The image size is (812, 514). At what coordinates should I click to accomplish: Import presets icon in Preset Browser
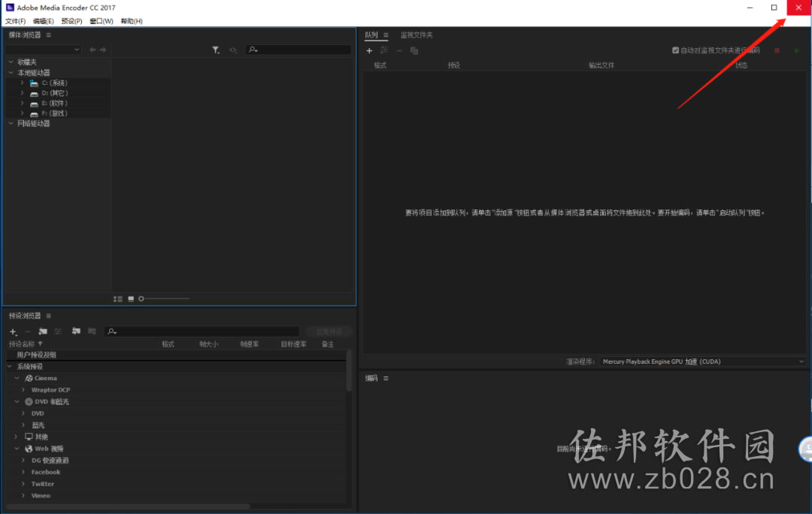[x=76, y=331]
